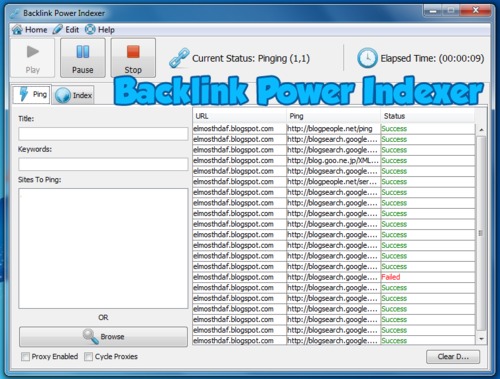Open the Home menu
Viewport: 500px width, 379px height.
pos(30,30)
